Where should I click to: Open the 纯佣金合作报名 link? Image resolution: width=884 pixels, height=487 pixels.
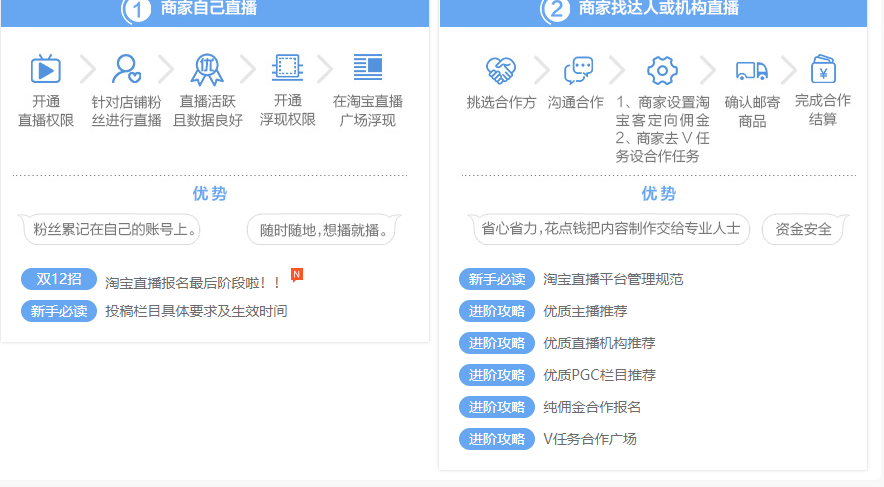(592, 407)
